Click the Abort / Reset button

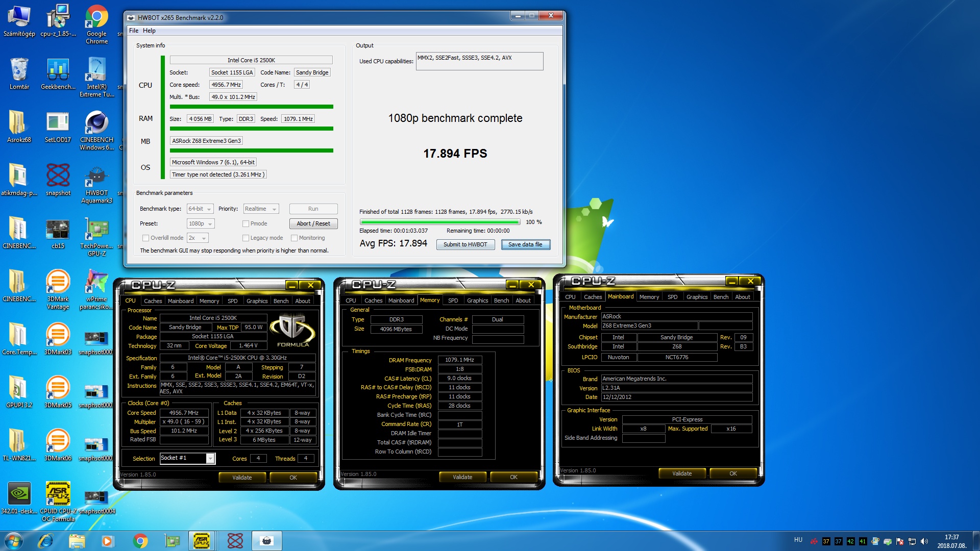click(x=313, y=223)
